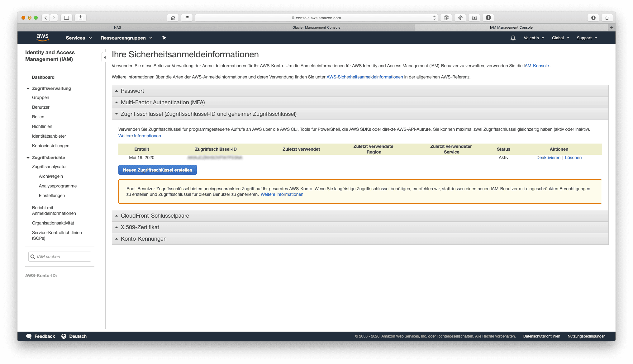Open the AWS-Sicherheitsanmeldeinformationen link
Image resolution: width=633 pixels, height=364 pixels.
point(364,77)
